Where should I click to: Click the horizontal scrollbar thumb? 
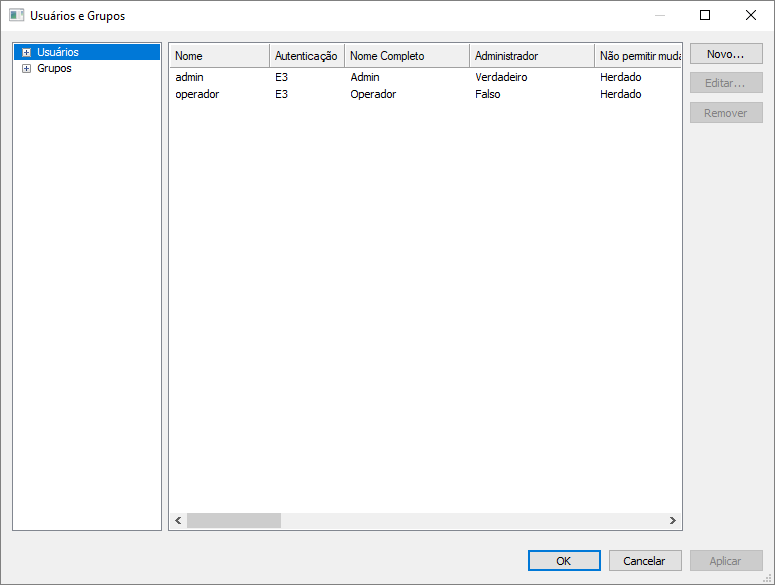[233, 521]
